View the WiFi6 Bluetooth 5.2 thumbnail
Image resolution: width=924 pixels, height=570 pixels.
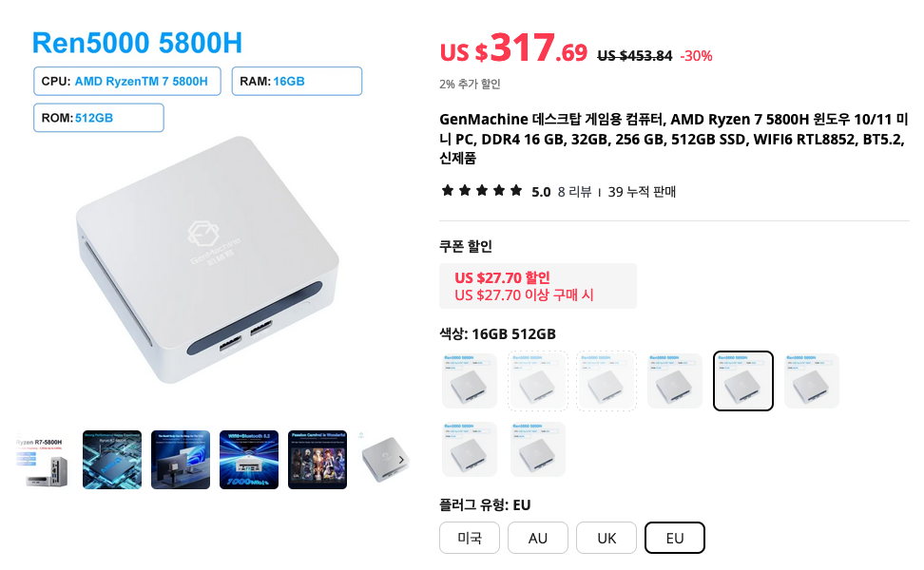pyautogui.click(x=249, y=460)
